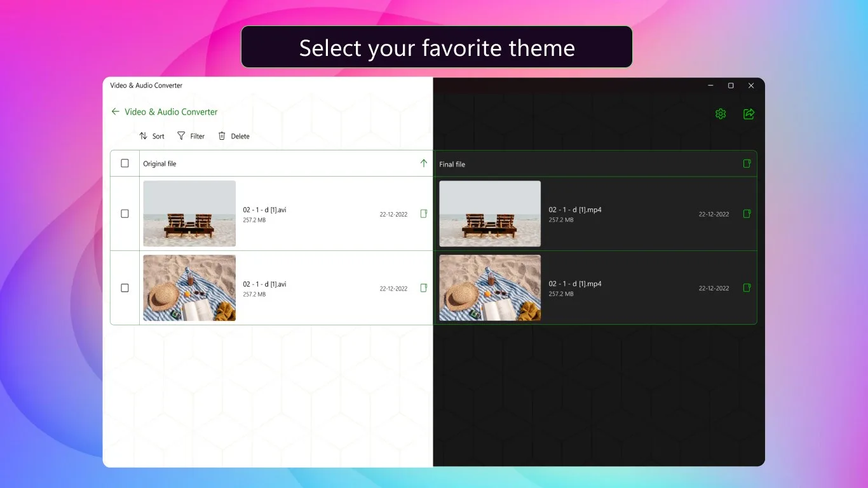This screenshot has width=868, height=488.
Task: Click file icon in straw hat .avi row
Action: click(424, 288)
